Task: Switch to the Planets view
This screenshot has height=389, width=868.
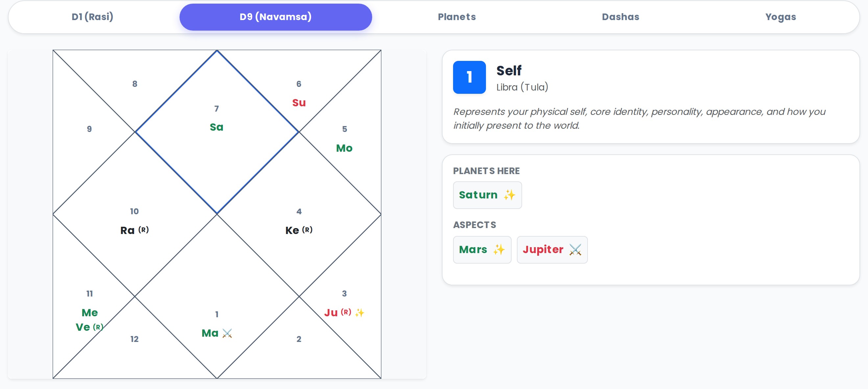Action: click(457, 16)
